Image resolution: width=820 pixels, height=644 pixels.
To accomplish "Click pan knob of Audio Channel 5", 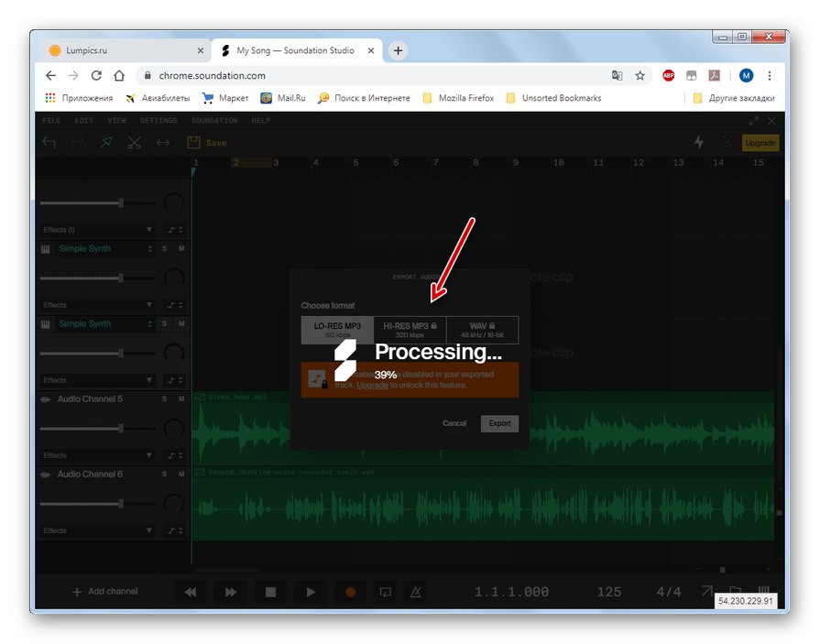I will point(174,429).
